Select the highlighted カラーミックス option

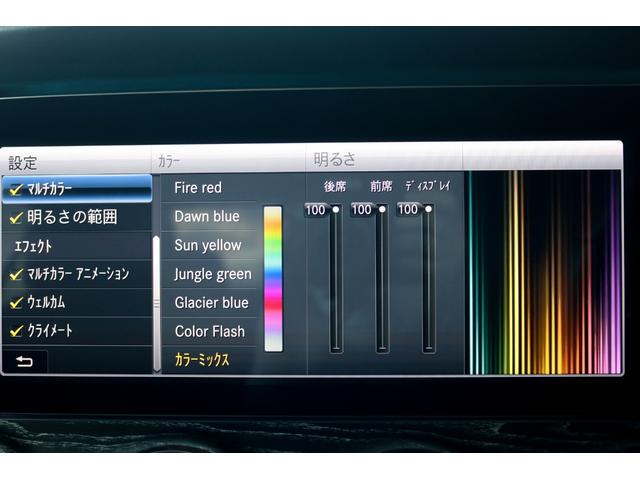pos(202,359)
